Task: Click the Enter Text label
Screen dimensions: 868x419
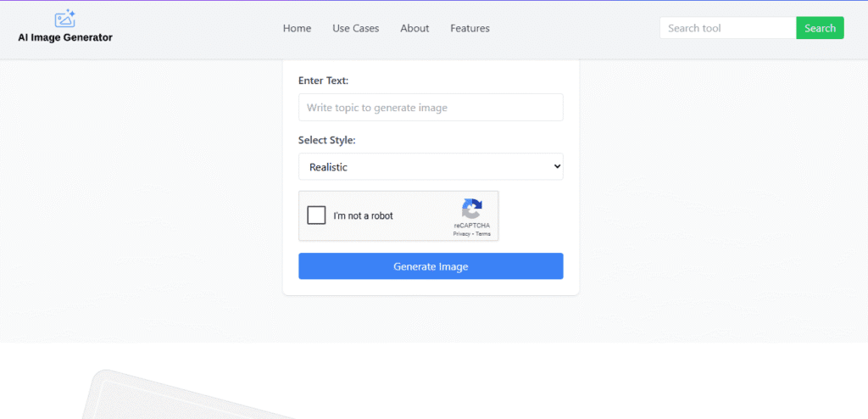Action: pyautogui.click(x=323, y=81)
